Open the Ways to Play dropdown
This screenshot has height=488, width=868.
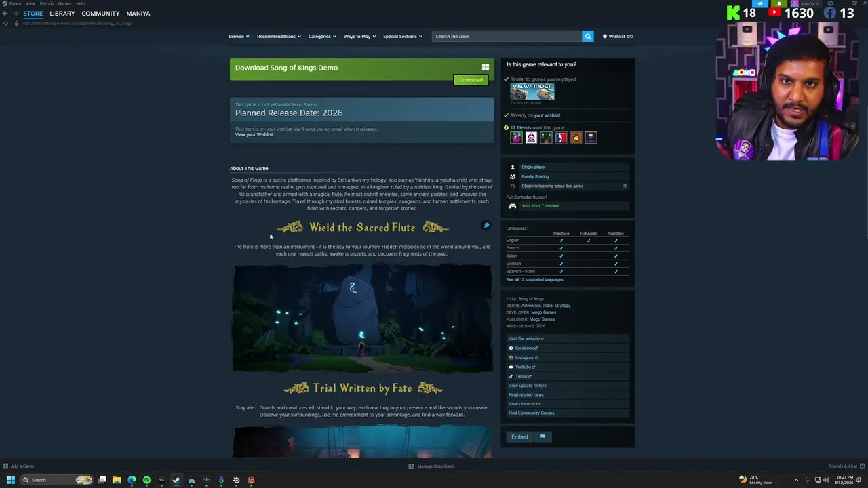[x=359, y=37]
